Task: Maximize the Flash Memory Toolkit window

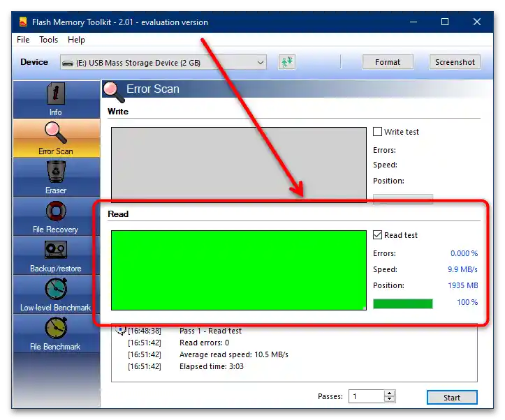Action: click(445, 22)
